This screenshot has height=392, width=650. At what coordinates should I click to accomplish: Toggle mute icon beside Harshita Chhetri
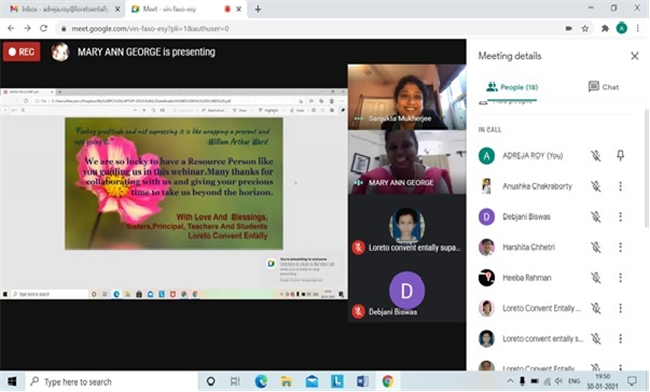tap(596, 247)
